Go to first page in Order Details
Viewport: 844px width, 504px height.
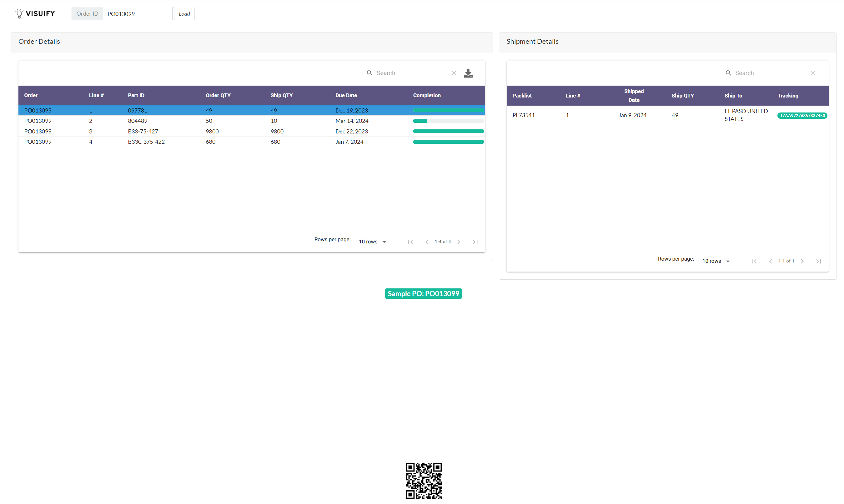tap(410, 242)
